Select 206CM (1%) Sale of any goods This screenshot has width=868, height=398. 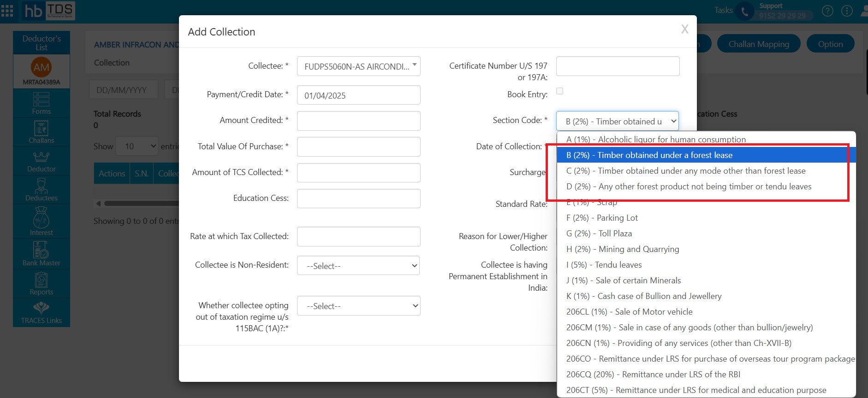tap(706, 327)
